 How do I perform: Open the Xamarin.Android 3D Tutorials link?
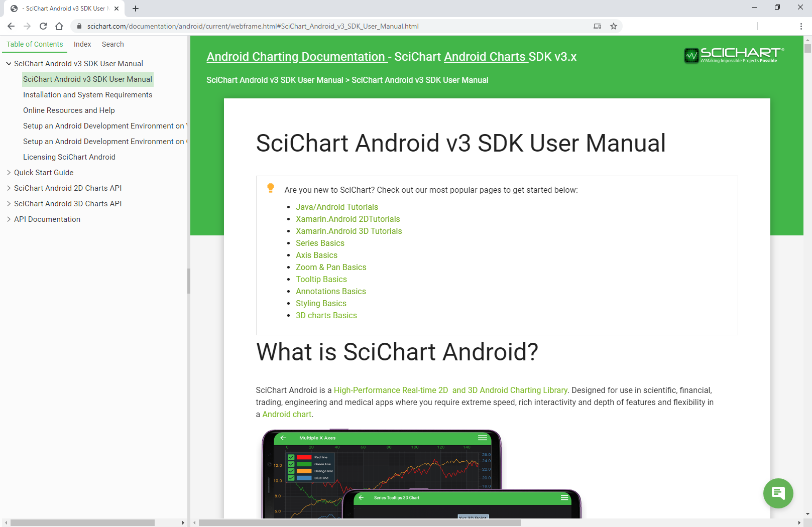(349, 231)
